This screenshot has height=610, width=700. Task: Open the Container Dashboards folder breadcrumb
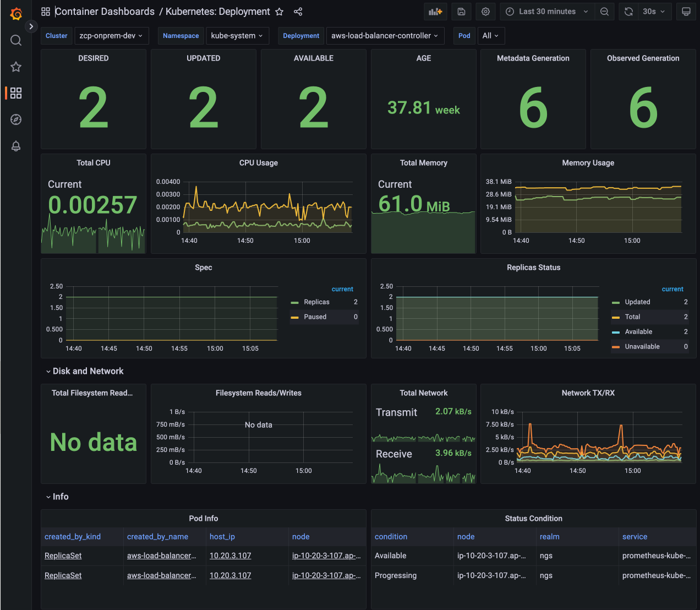(105, 12)
